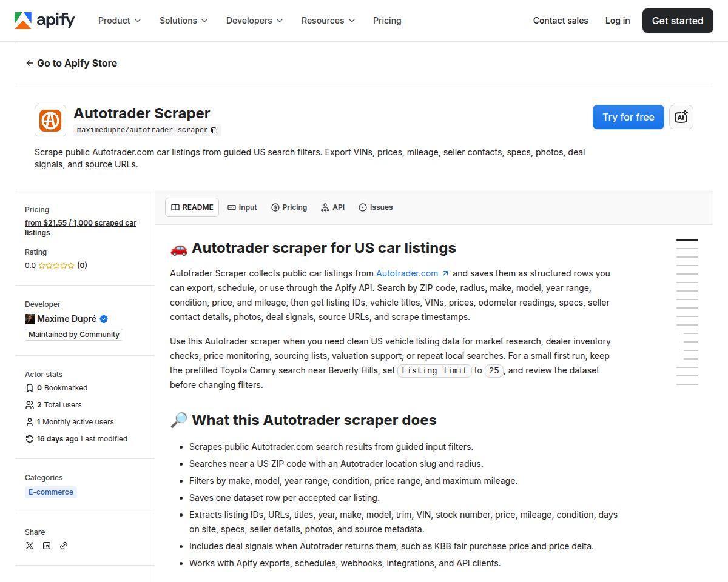Image resolution: width=728 pixels, height=582 pixels.
Task: Switch to the API tab
Action: pyautogui.click(x=332, y=207)
